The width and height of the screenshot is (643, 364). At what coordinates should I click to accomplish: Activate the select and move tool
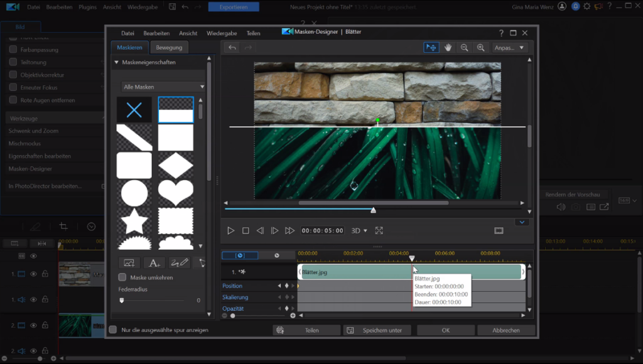tap(431, 48)
